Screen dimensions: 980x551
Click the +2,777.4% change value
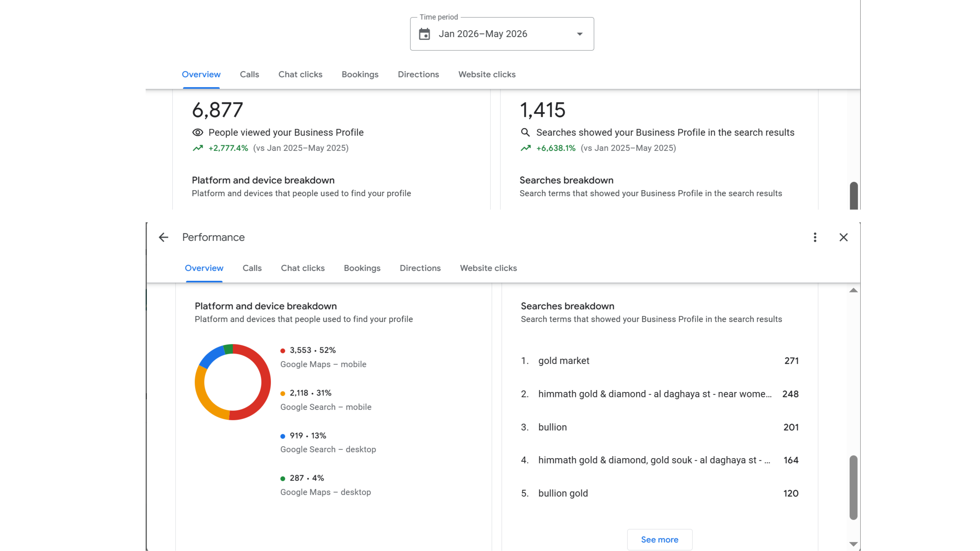228,148
